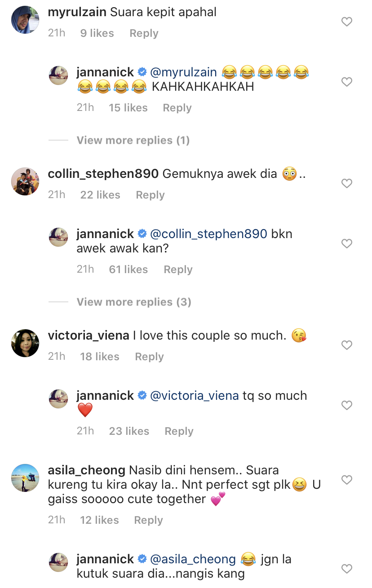View victoria_viena's profile photo
Screen dimensions: 372x588
pyautogui.click(x=25, y=343)
